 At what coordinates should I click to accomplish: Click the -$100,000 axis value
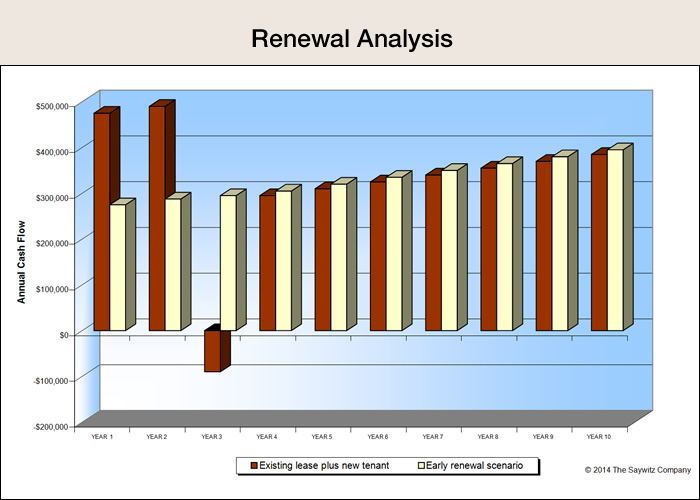(x=51, y=381)
